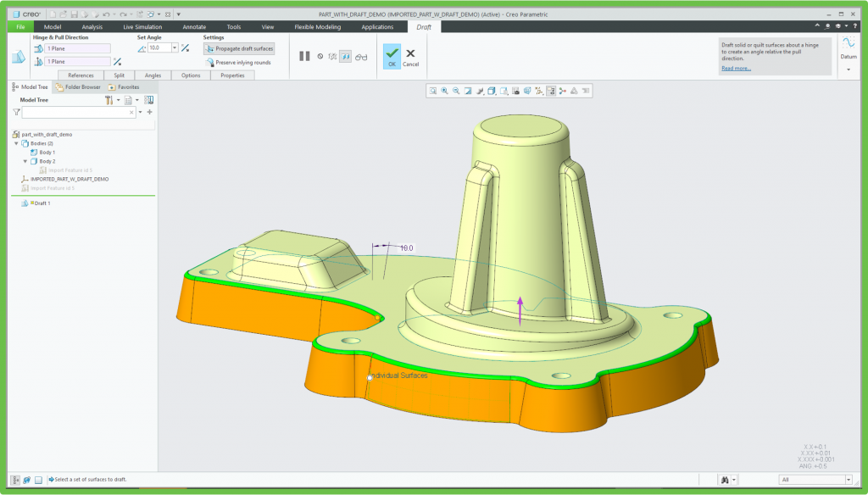Click the zoom in magnifier icon
The width and height of the screenshot is (868, 495).
pyautogui.click(x=444, y=91)
